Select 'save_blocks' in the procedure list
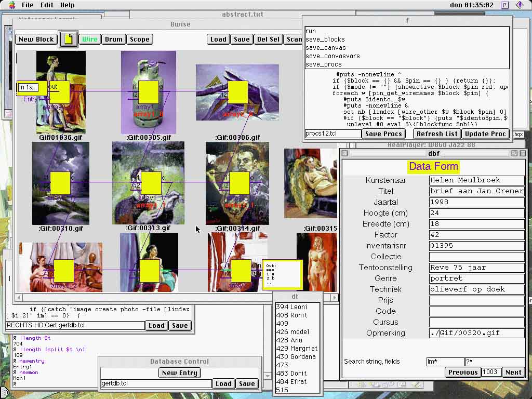This screenshot has width=532, height=399. tap(407, 39)
